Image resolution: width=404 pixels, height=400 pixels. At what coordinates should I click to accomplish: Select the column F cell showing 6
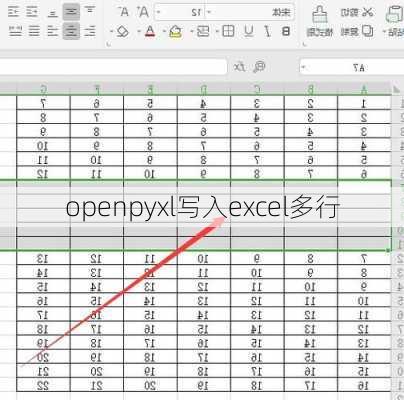tap(97, 103)
